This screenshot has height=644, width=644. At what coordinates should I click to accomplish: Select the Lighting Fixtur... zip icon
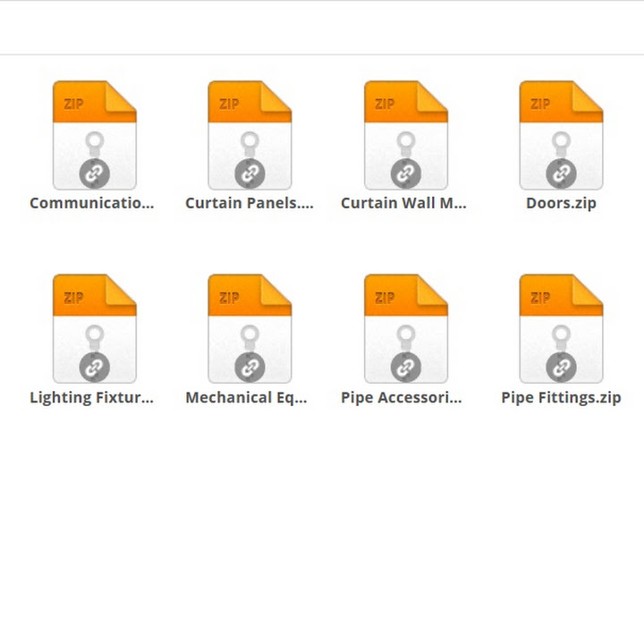coord(95,328)
